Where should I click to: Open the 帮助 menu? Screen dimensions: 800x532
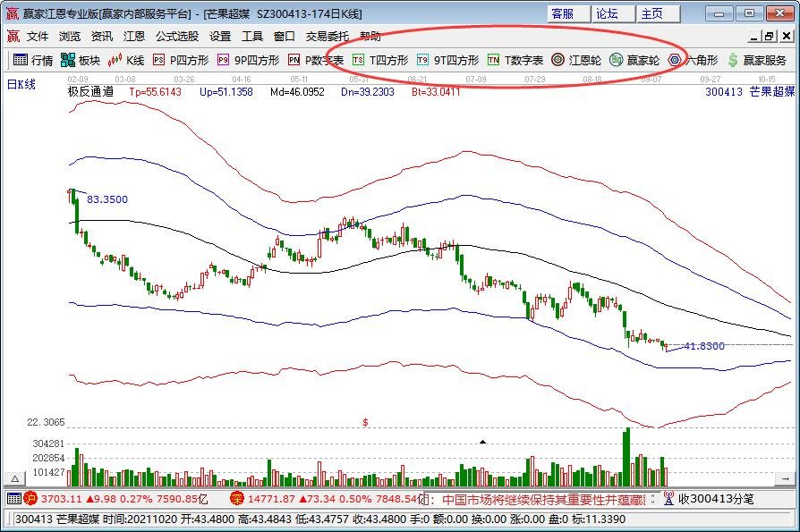click(x=370, y=36)
